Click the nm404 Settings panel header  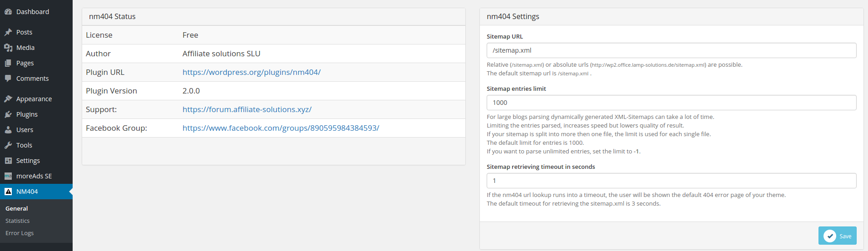coord(671,17)
